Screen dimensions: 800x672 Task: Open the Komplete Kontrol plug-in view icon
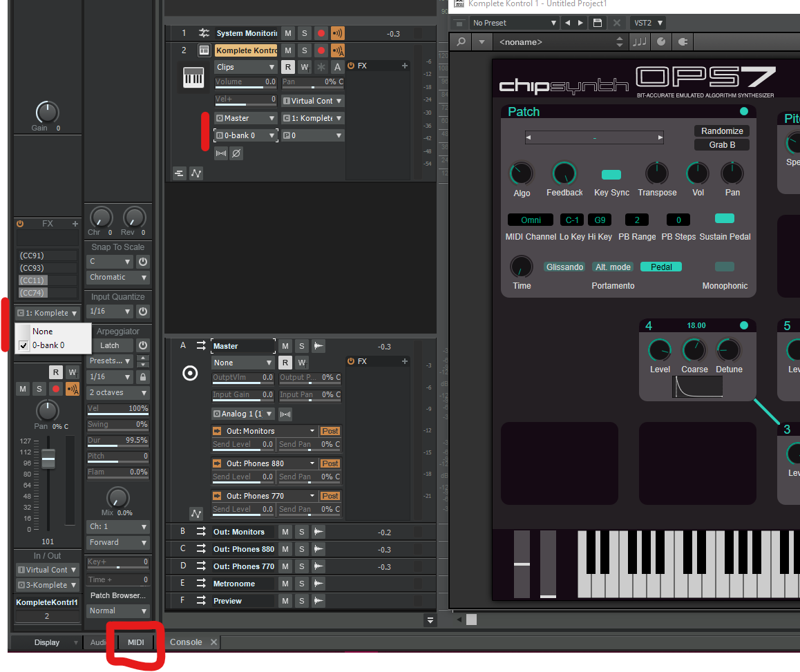tap(683, 42)
